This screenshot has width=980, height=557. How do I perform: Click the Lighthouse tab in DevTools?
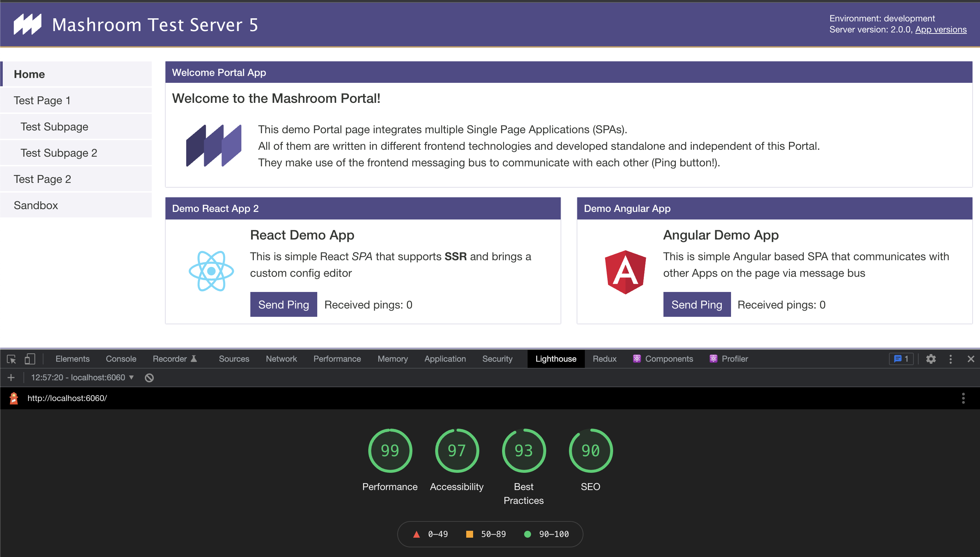(554, 358)
